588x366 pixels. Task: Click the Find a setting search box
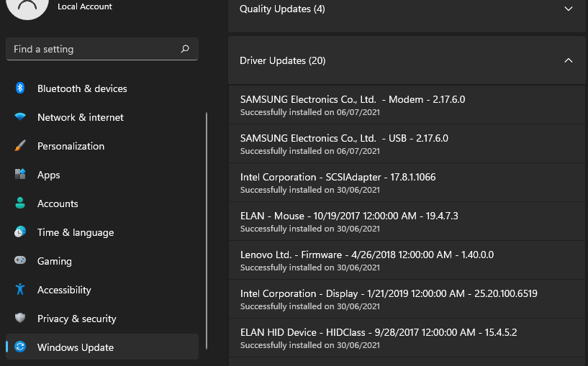pos(94,49)
